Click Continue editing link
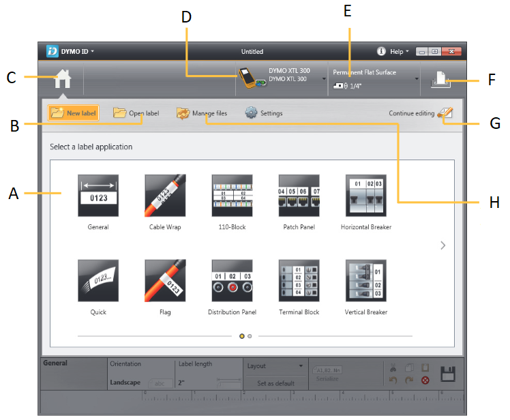This screenshot has height=420, width=510. coord(411,113)
